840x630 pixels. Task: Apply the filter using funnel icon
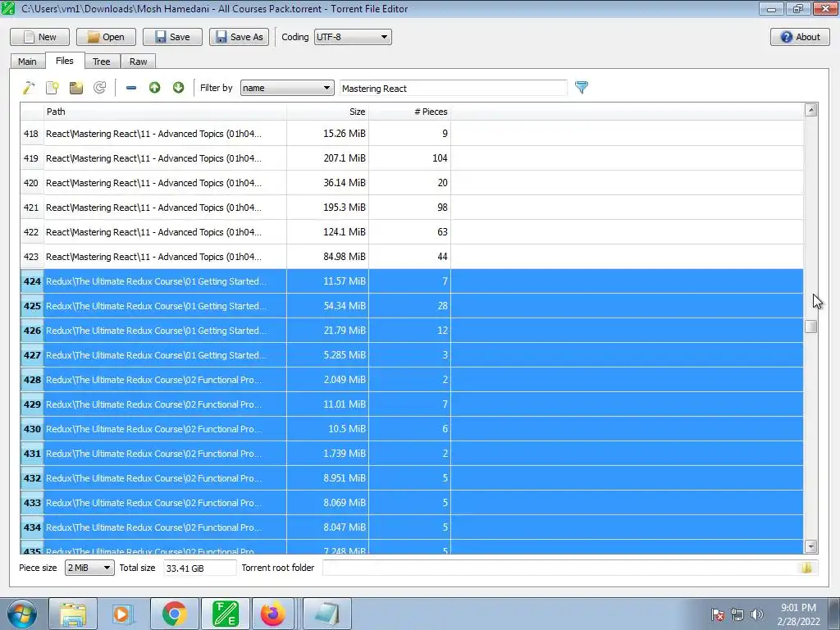(x=582, y=87)
